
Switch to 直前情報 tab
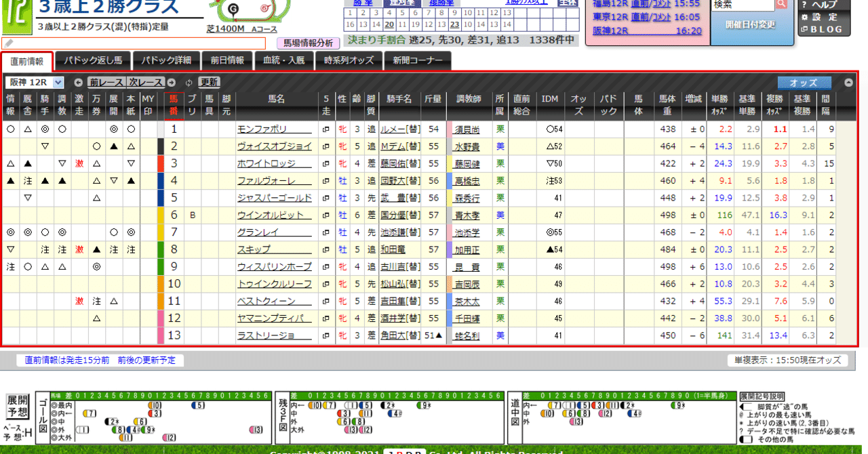point(26,61)
